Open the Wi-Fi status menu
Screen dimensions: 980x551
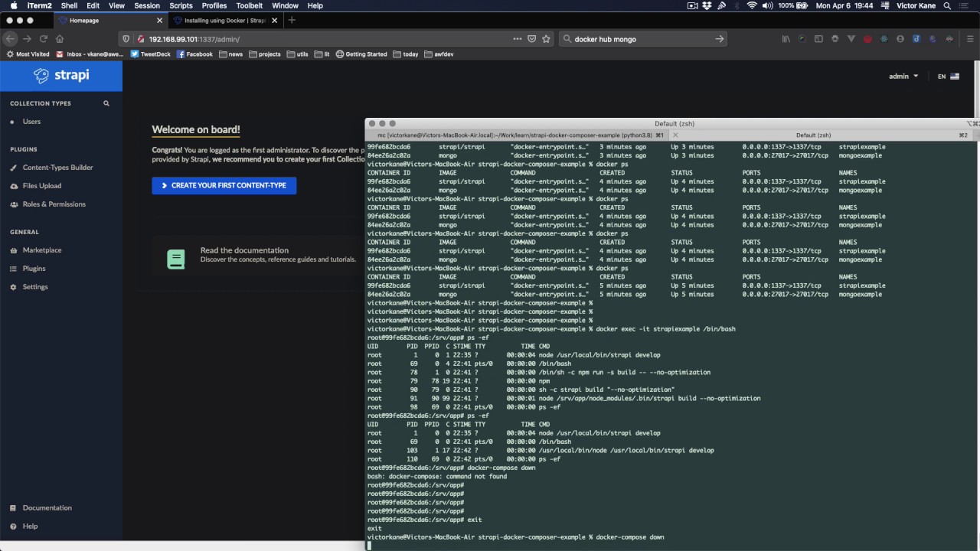(x=752, y=5)
